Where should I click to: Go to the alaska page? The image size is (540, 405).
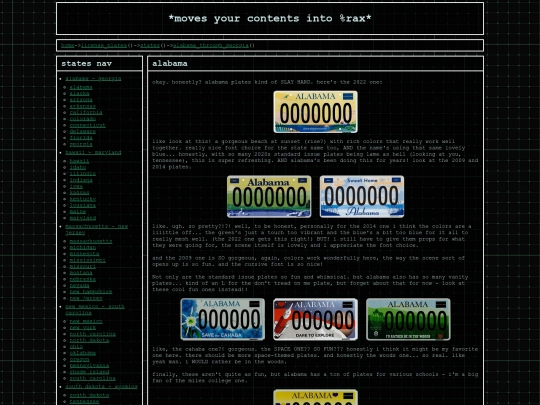79,93
